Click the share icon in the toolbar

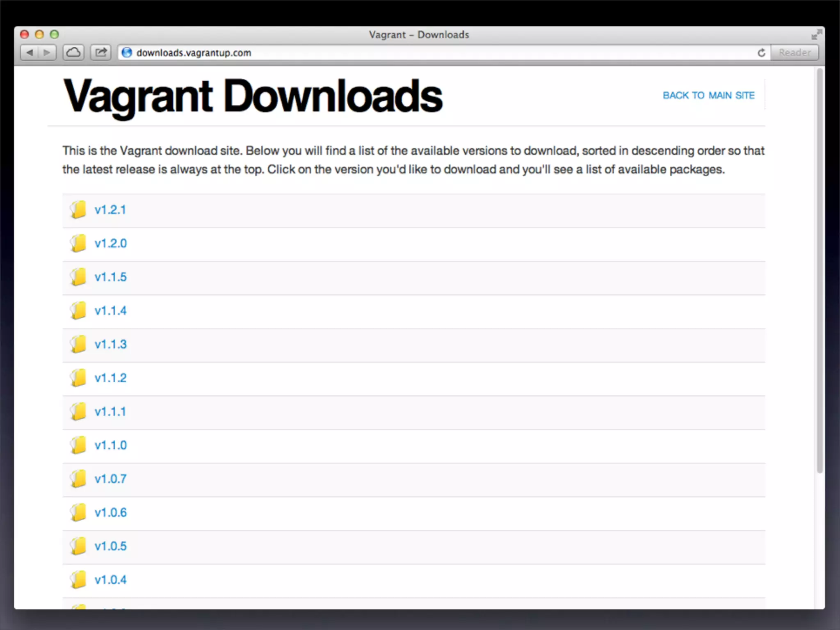coord(101,52)
